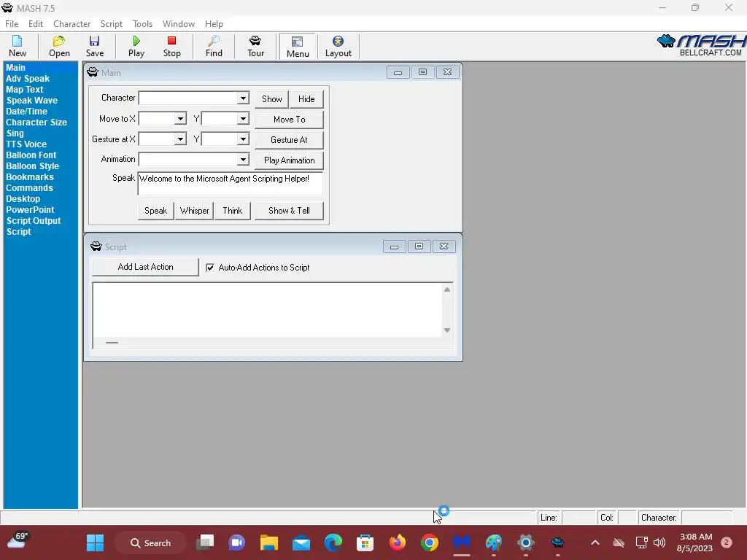Open the Mail app on taskbar

[x=301, y=542]
